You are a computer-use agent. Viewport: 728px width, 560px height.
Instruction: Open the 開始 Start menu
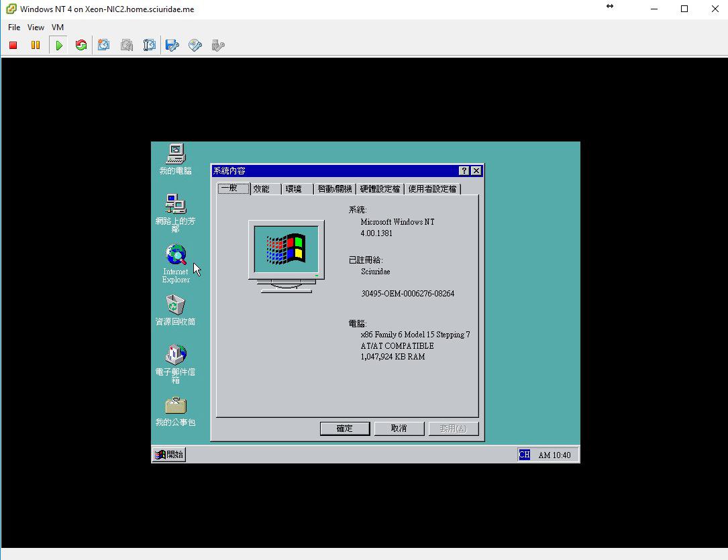169,455
